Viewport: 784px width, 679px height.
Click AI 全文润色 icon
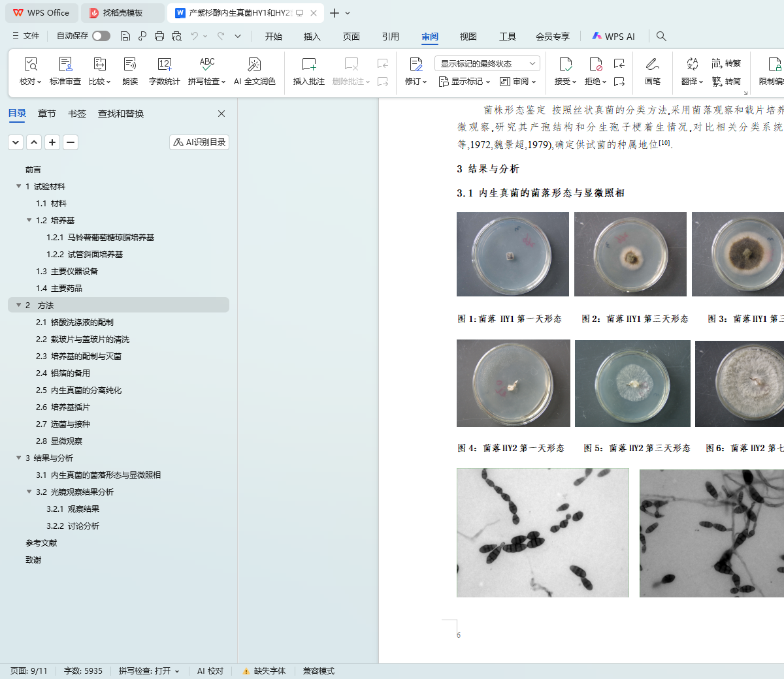[x=254, y=64]
